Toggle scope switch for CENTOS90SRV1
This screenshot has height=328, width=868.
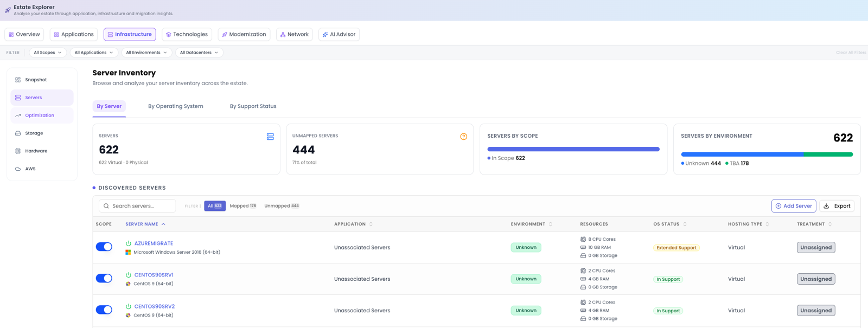point(104,278)
